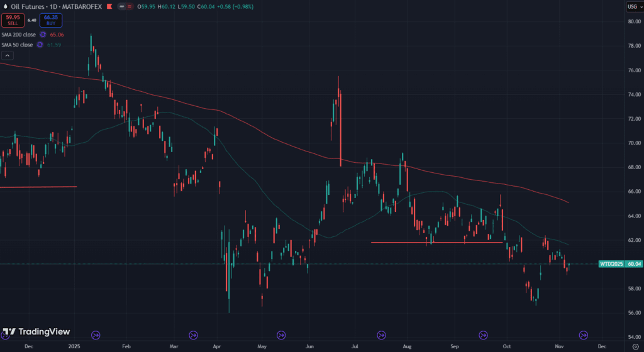
Task: Open the SMA 50 indicator status icon
Action: (40, 45)
